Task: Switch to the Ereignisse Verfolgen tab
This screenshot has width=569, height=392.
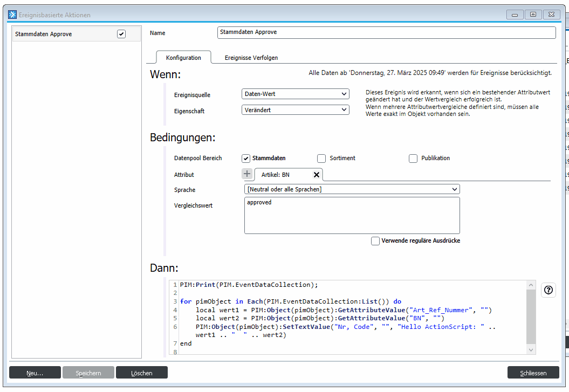Action: (251, 58)
